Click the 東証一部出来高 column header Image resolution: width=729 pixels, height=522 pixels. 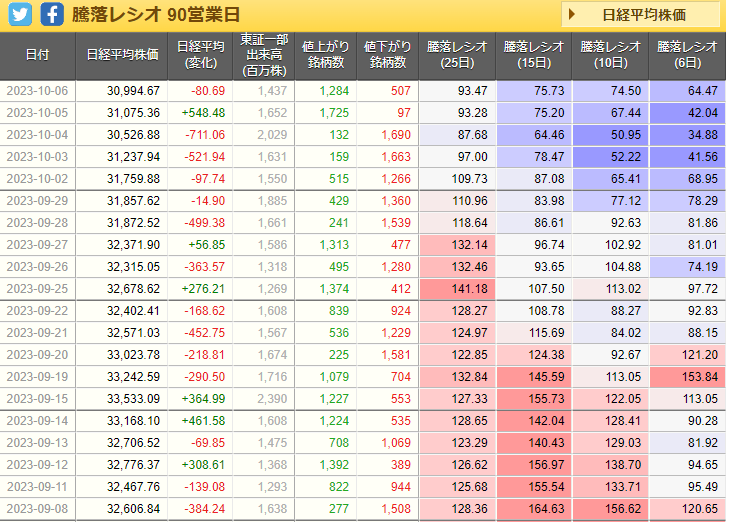pyautogui.click(x=264, y=55)
